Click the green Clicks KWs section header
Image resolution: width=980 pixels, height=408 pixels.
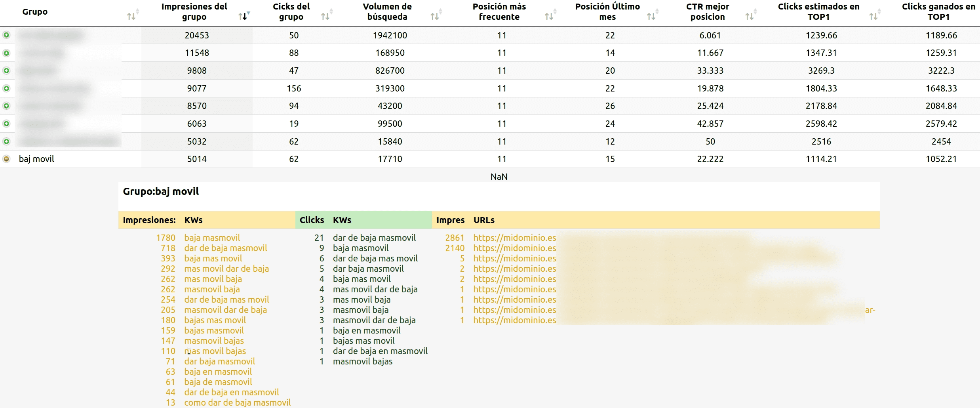point(363,220)
